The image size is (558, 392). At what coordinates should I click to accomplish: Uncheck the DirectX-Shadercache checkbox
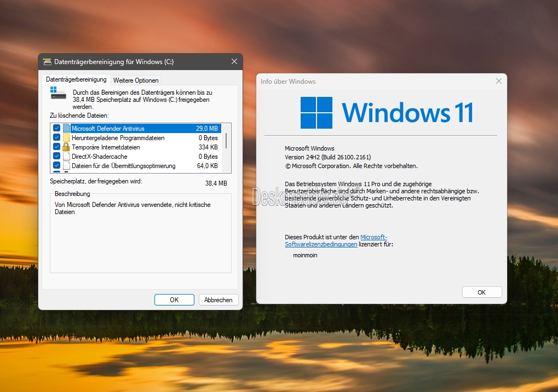pyautogui.click(x=56, y=156)
